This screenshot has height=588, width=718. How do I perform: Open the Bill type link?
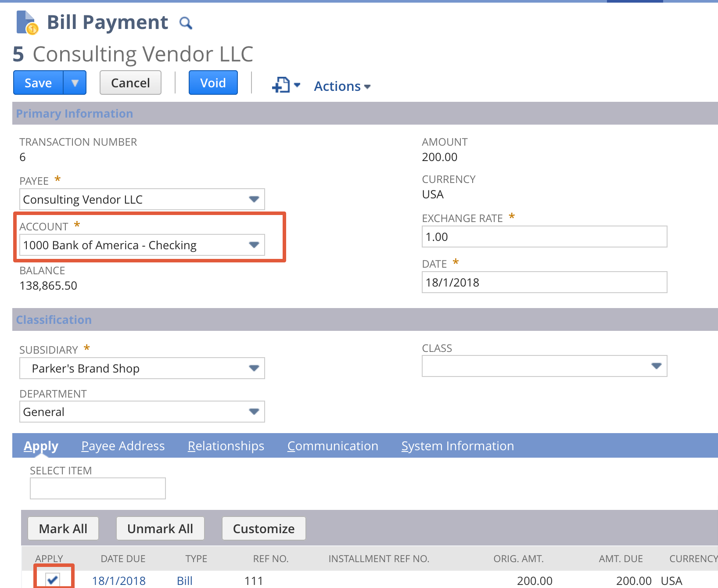[x=185, y=581]
